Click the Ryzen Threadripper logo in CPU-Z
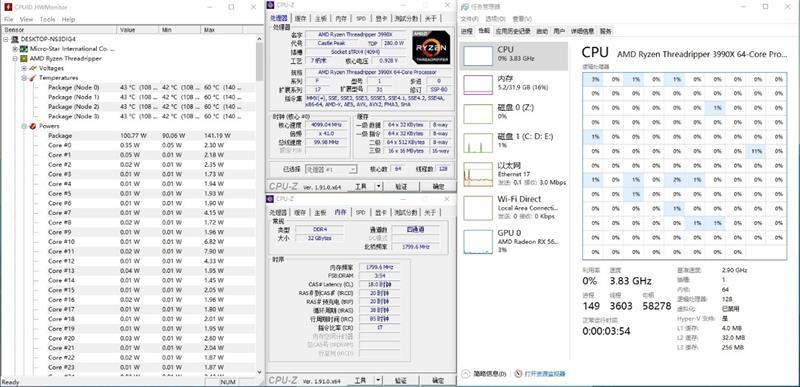800x387 pixels. tap(431, 47)
